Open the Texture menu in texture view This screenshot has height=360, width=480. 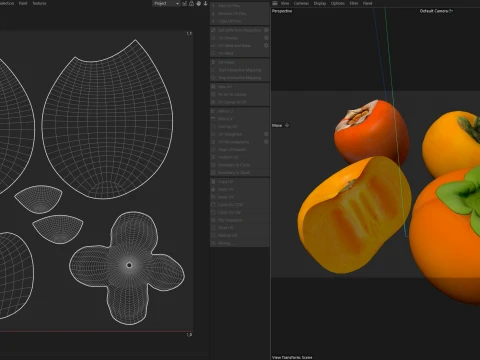(x=39, y=3)
